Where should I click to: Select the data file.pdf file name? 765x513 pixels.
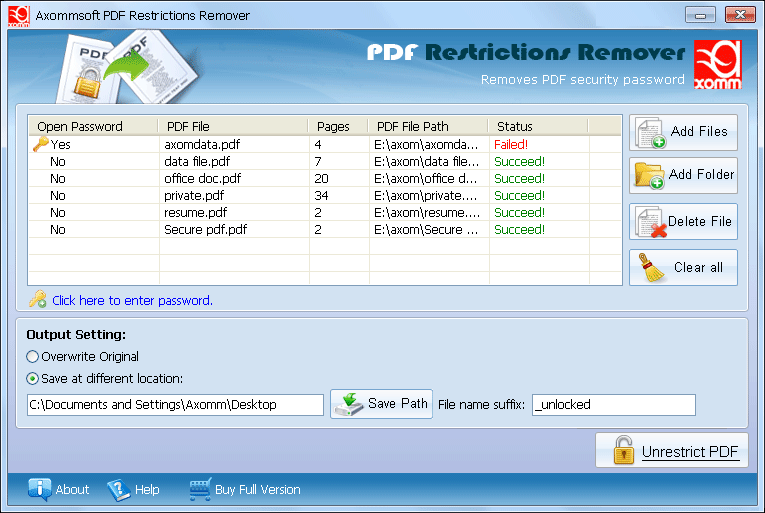[x=197, y=162]
